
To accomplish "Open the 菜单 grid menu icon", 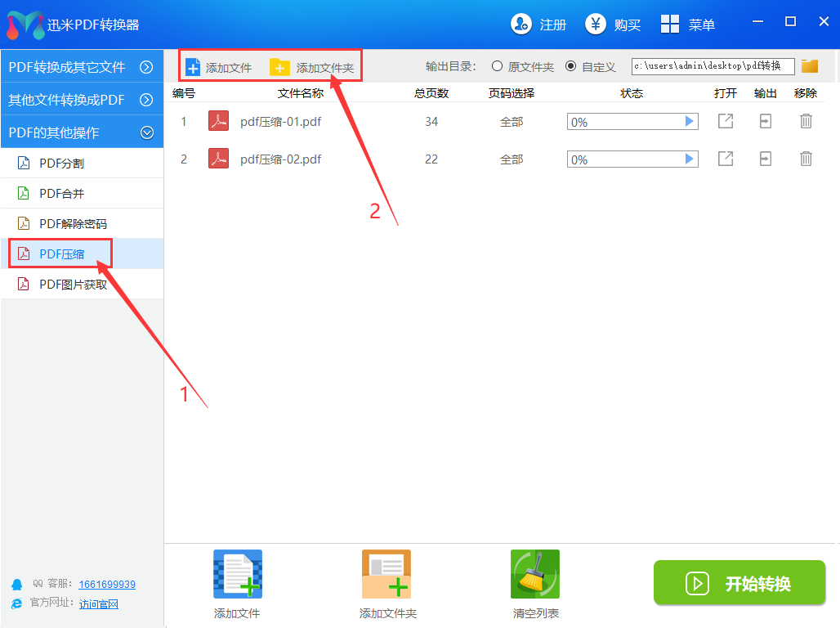I will (670, 25).
